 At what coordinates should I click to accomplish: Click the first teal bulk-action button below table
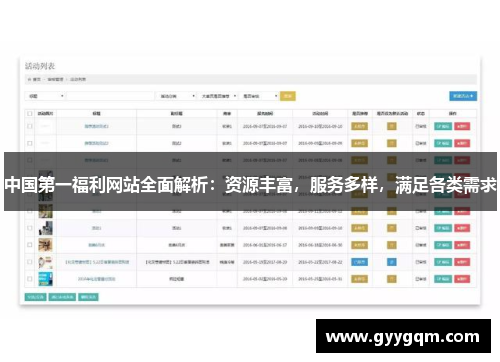(35, 297)
